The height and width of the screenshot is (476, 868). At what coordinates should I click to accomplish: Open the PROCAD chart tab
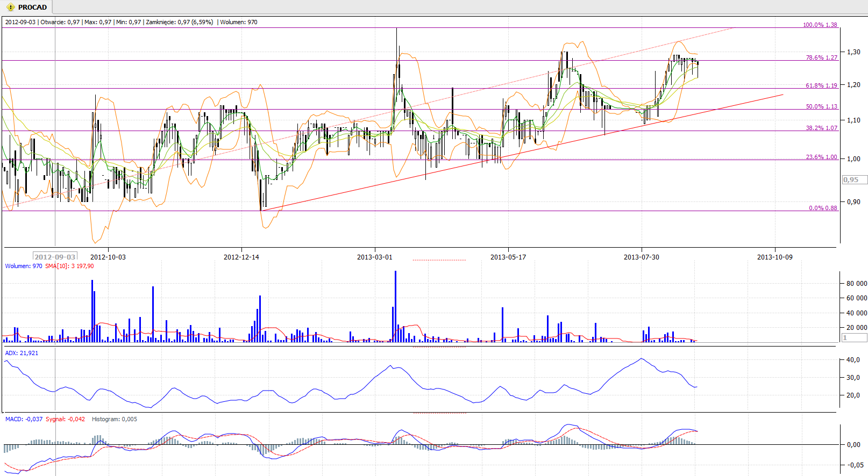[26, 7]
